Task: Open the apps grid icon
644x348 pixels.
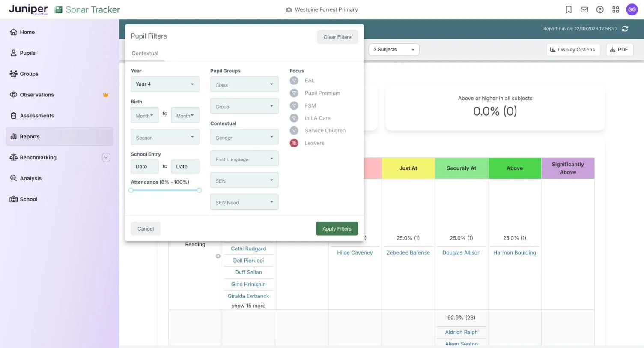Action: pyautogui.click(x=616, y=9)
